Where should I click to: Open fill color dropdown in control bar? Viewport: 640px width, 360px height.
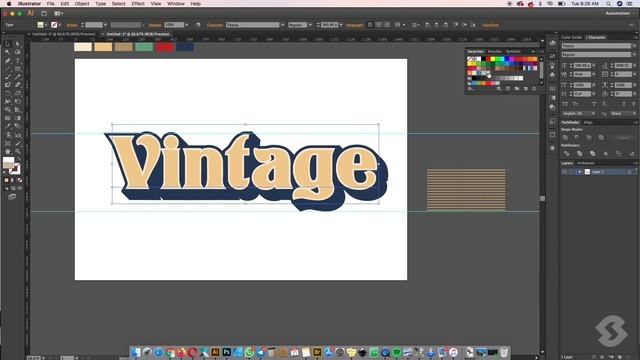pyautogui.click(x=46, y=25)
